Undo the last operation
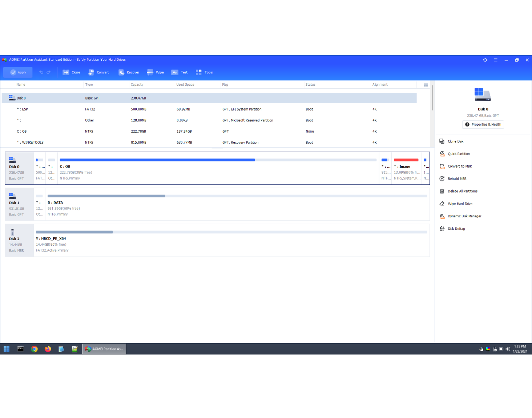The width and height of the screenshot is (532, 418). (41, 72)
